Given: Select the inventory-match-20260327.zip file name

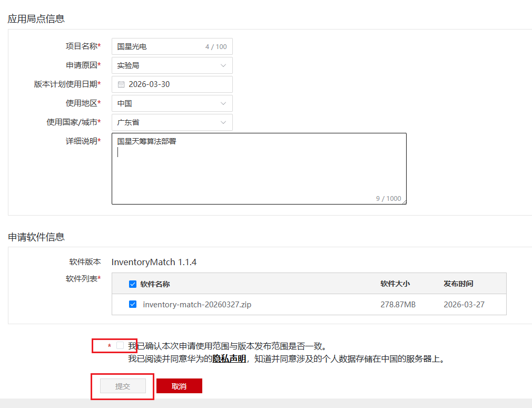Looking at the screenshot, I should tap(197, 305).
